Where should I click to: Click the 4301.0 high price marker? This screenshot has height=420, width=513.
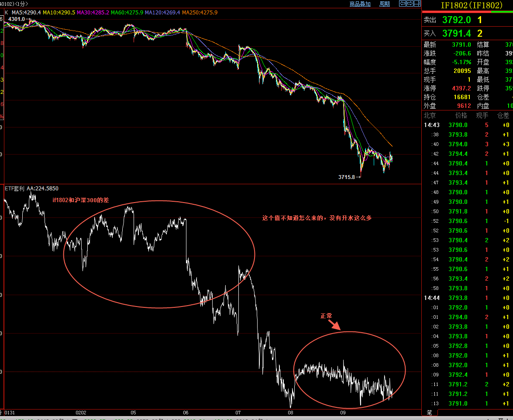pos(17,19)
